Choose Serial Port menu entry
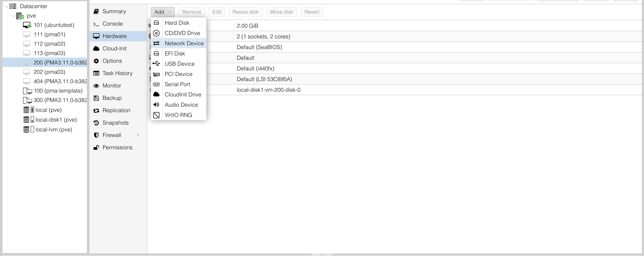Image resolution: width=644 pixels, height=256 pixels. 178,84
